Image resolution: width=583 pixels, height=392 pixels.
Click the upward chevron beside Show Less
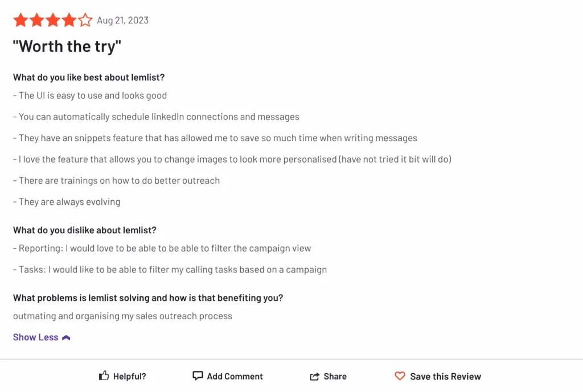[x=66, y=337]
